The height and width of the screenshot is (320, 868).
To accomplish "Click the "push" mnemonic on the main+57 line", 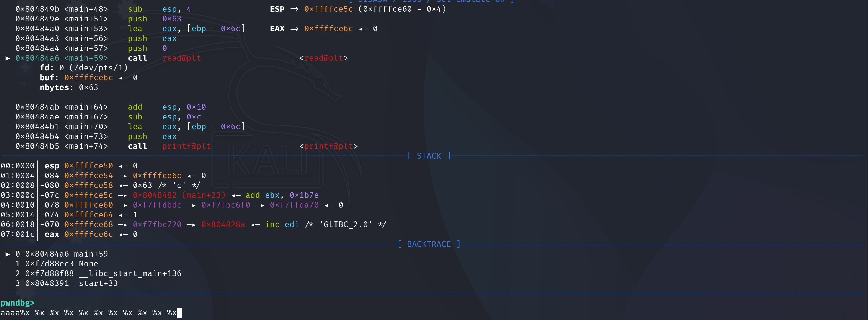I will (x=137, y=48).
